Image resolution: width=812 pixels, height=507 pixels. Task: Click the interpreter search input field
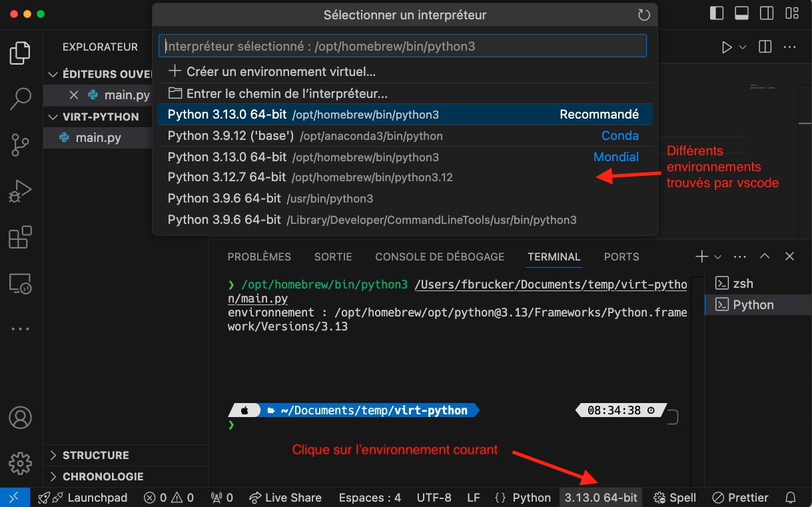[x=402, y=46]
